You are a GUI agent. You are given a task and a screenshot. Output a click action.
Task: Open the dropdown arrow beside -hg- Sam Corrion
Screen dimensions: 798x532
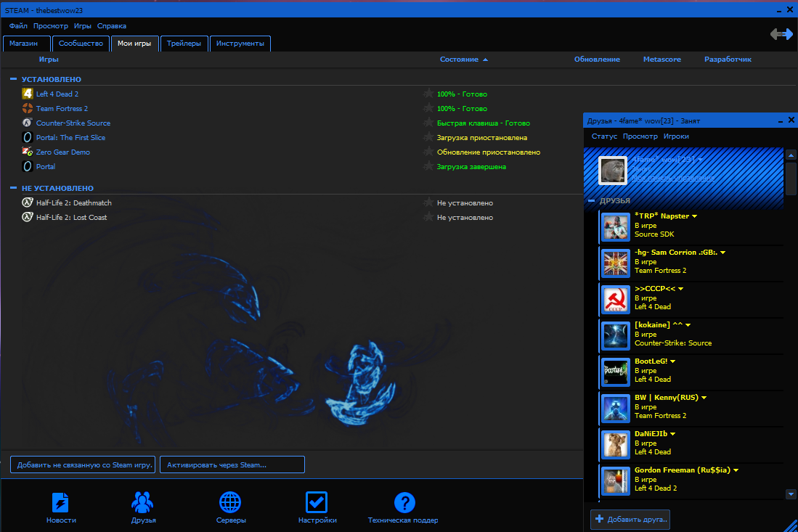(722, 253)
